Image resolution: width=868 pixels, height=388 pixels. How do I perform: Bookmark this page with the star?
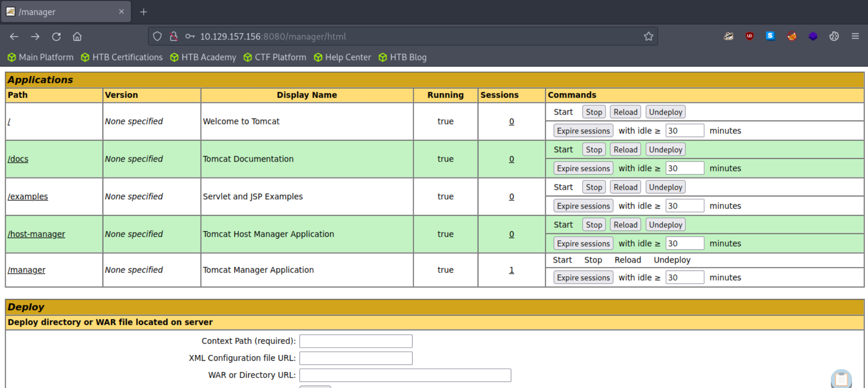point(648,36)
